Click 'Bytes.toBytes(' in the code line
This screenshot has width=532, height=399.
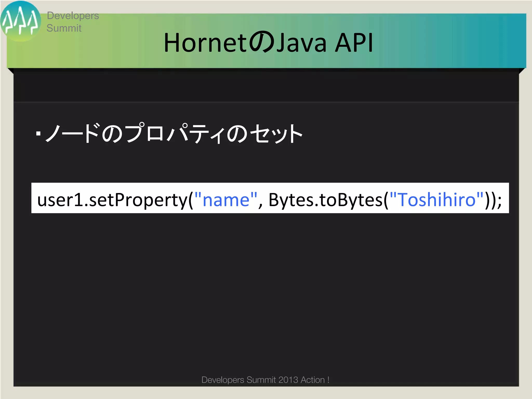328,200
